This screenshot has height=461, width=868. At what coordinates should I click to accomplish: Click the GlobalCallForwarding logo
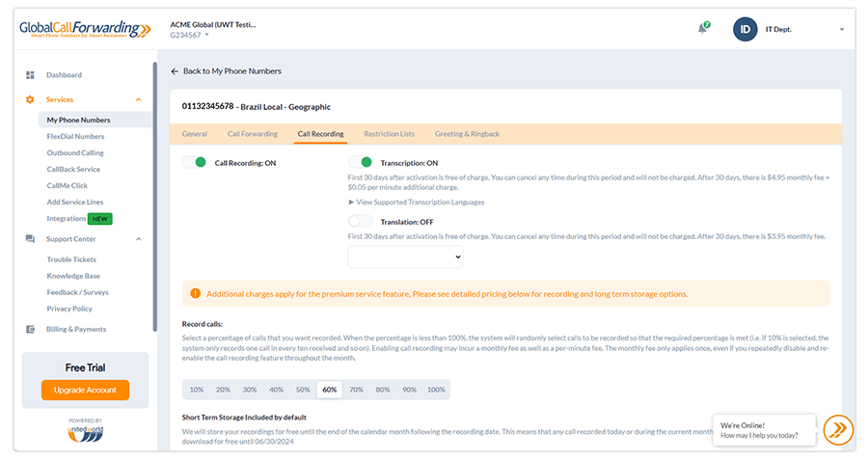(85, 29)
